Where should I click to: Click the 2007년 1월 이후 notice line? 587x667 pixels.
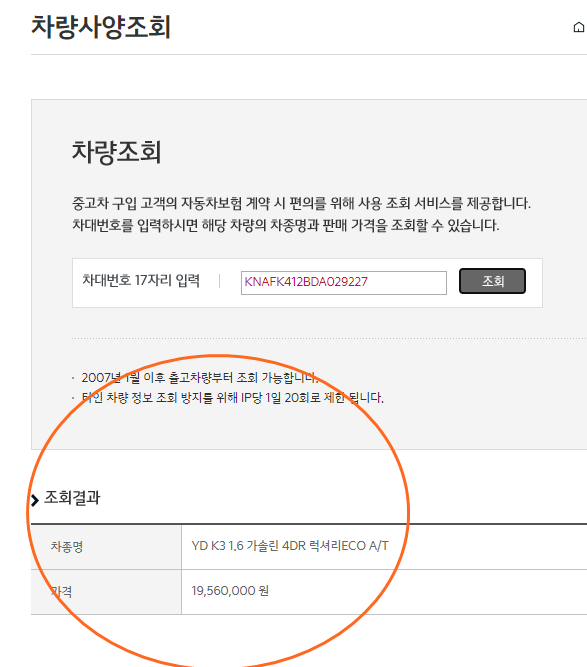pos(199,377)
